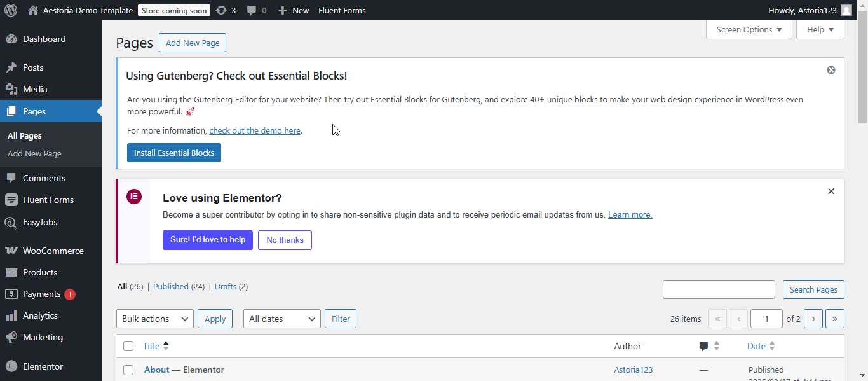Tick the select-all checkbox in table header
Viewport: 868px width, 381px height.
[x=128, y=346]
